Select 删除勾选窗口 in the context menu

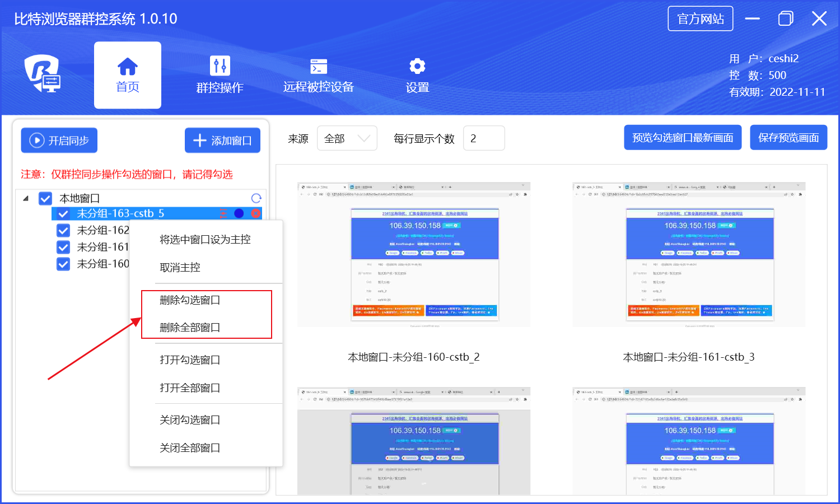(190, 300)
